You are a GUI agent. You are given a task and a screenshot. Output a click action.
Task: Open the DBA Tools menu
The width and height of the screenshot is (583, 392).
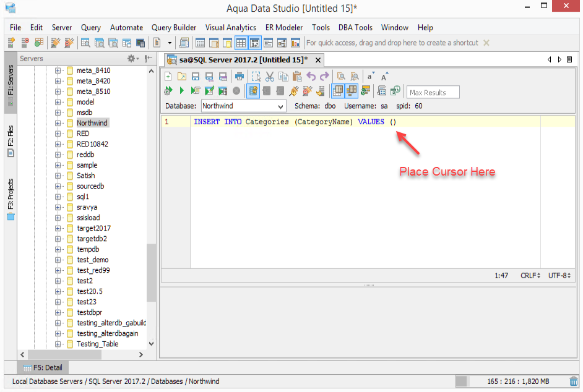(355, 27)
